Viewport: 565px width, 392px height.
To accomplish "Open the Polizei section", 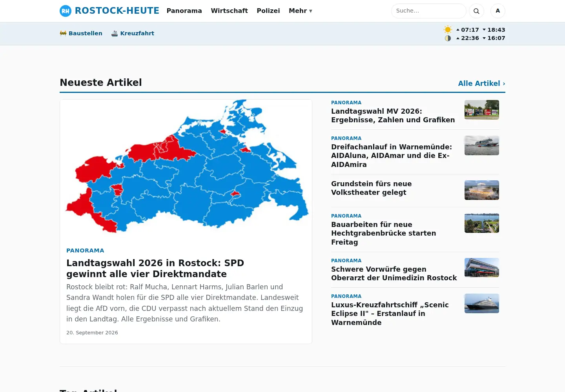I will (x=268, y=11).
